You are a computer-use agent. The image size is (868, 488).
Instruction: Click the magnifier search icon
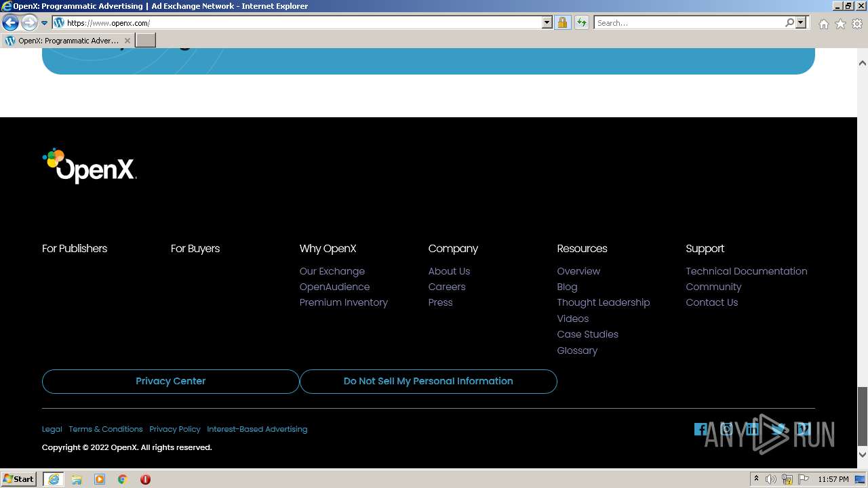click(789, 23)
